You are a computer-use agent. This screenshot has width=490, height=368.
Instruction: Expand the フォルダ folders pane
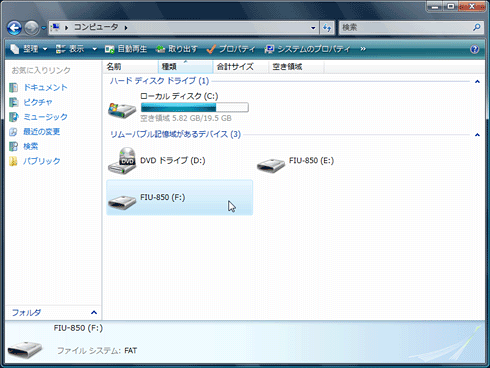click(94, 313)
